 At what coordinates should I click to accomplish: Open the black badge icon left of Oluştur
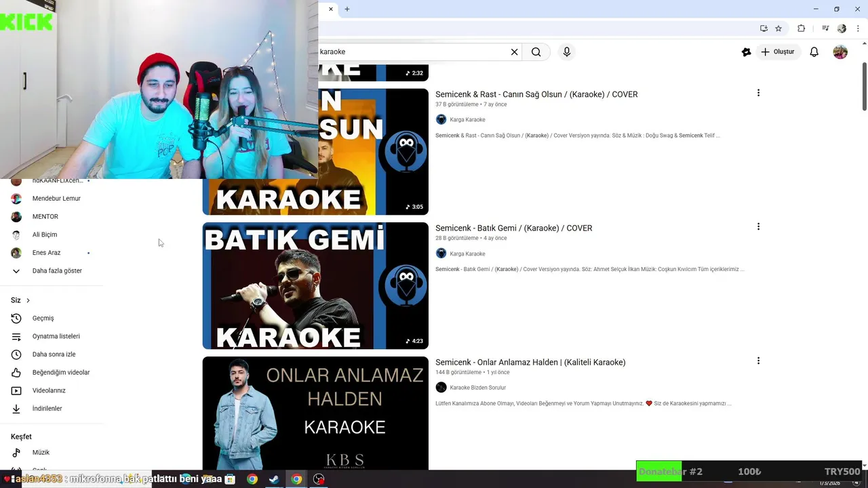tap(746, 52)
